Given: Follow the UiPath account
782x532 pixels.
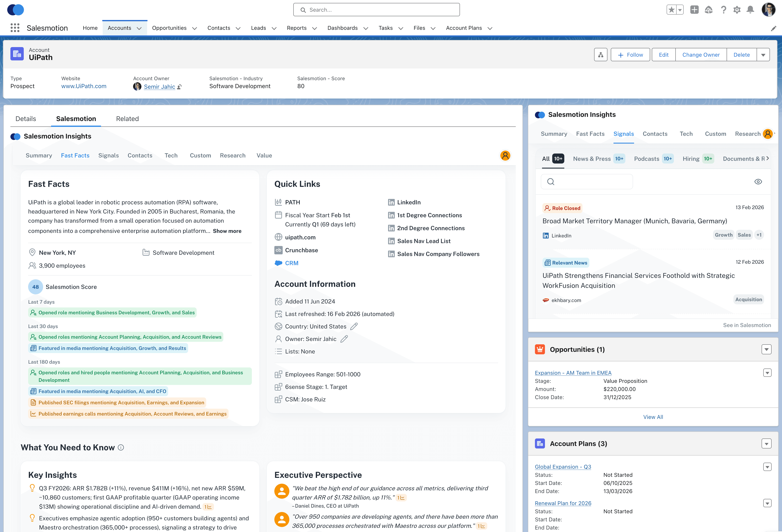Looking at the screenshot, I should (x=630, y=54).
